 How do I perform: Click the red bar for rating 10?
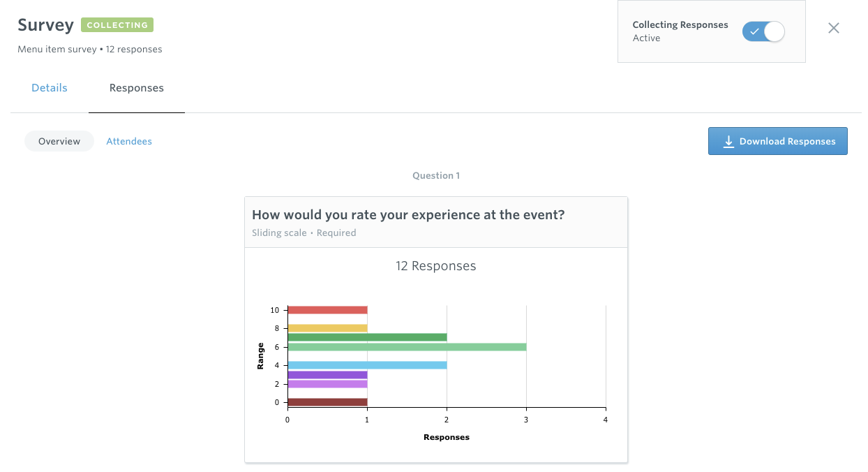(327, 310)
